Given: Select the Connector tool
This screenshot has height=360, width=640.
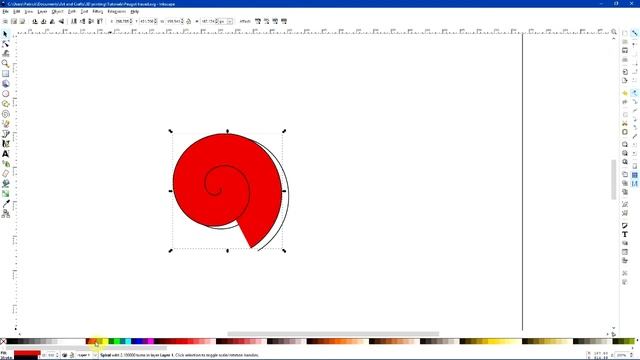Looking at the screenshot, I should tap(5, 214).
